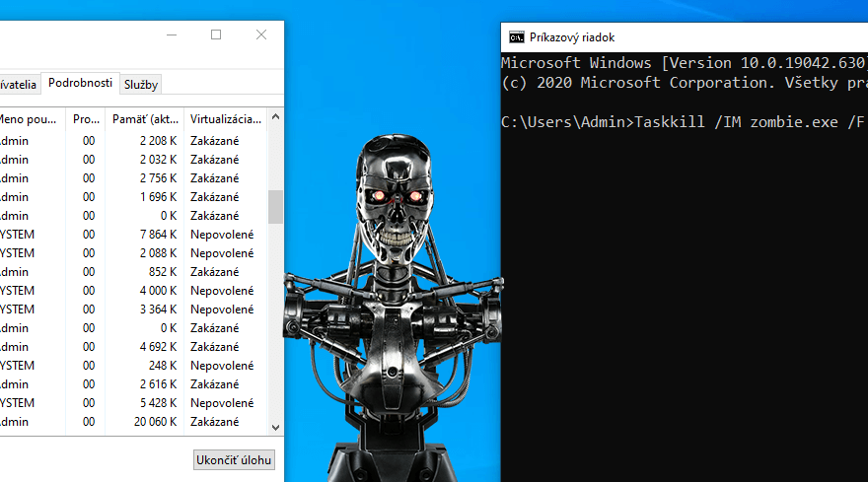The height and width of the screenshot is (482, 868).
Task: Close the Task Manager window
Action: (x=261, y=34)
